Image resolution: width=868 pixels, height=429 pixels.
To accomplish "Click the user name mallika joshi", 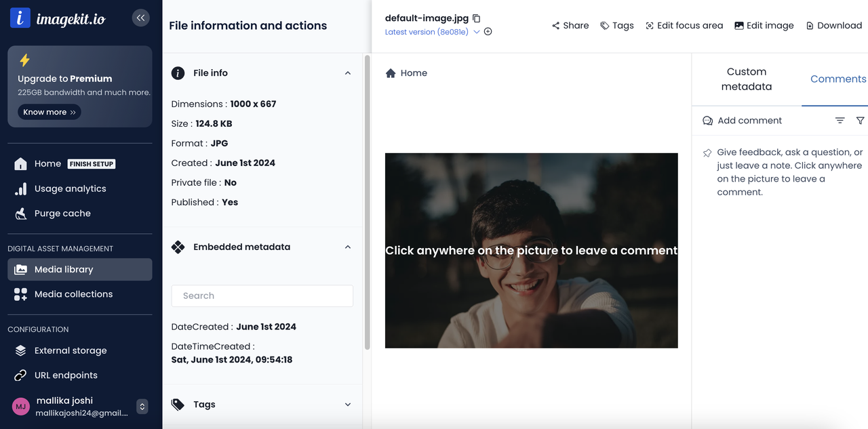I will click(64, 401).
